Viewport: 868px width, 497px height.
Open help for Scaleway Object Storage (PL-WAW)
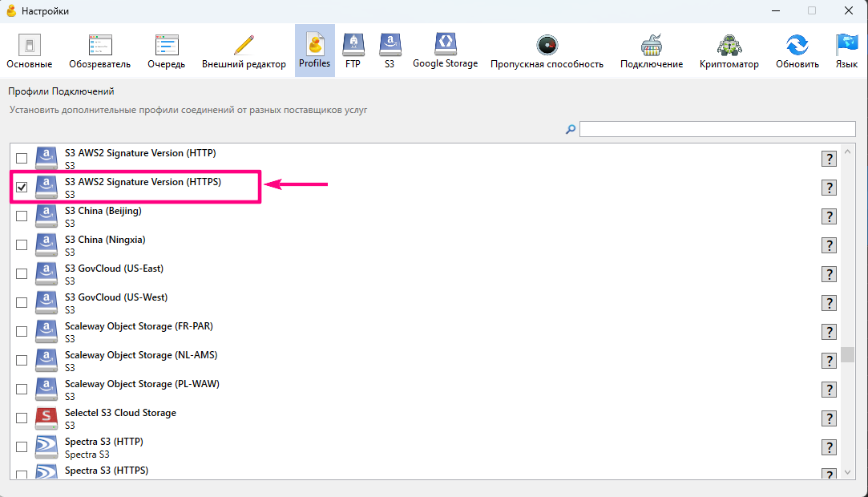click(829, 390)
